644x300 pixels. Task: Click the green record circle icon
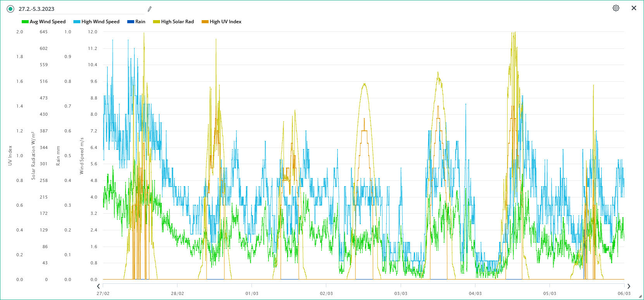(x=10, y=9)
